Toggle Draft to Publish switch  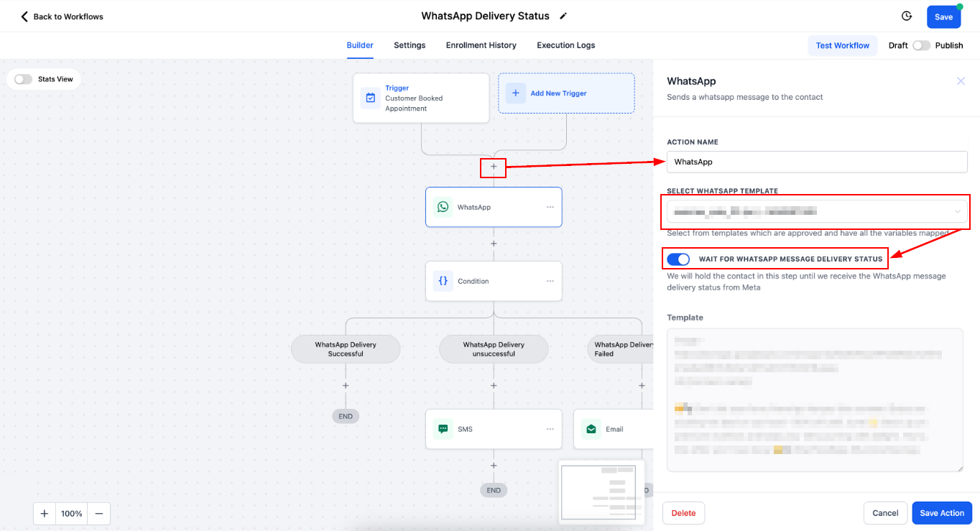coord(921,45)
